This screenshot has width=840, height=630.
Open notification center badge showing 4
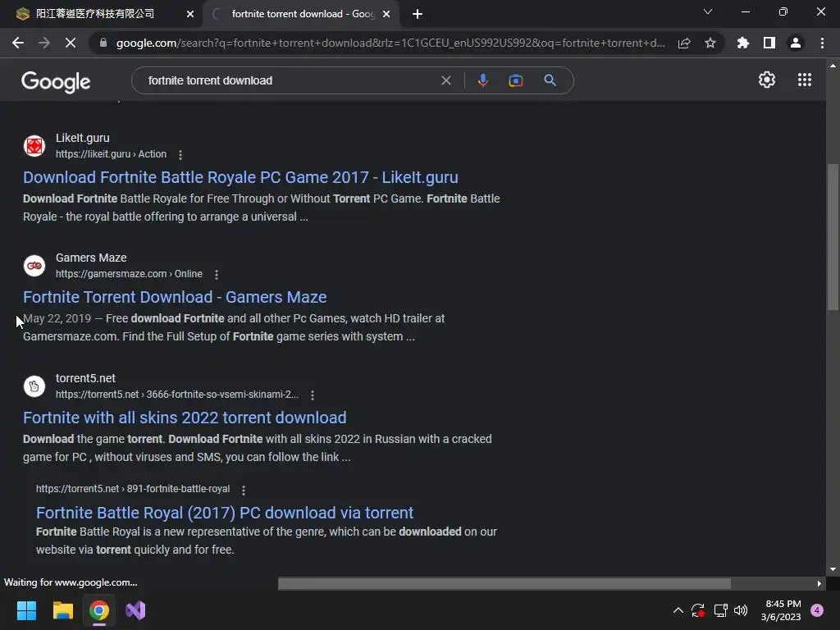pyautogui.click(x=817, y=610)
